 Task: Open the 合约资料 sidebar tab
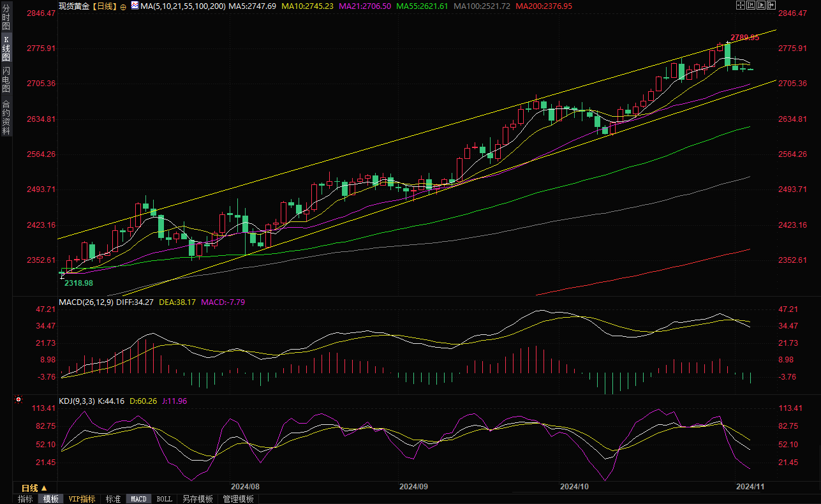click(x=6, y=117)
